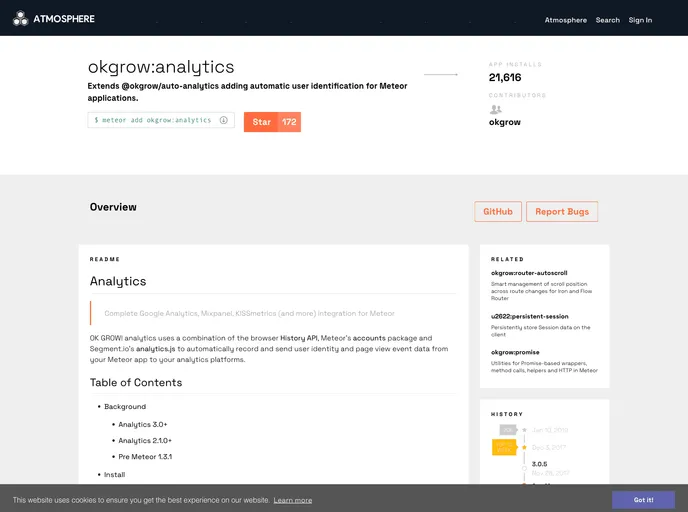
Task: Click version 3.0.5 in History
Action: pyautogui.click(x=539, y=464)
